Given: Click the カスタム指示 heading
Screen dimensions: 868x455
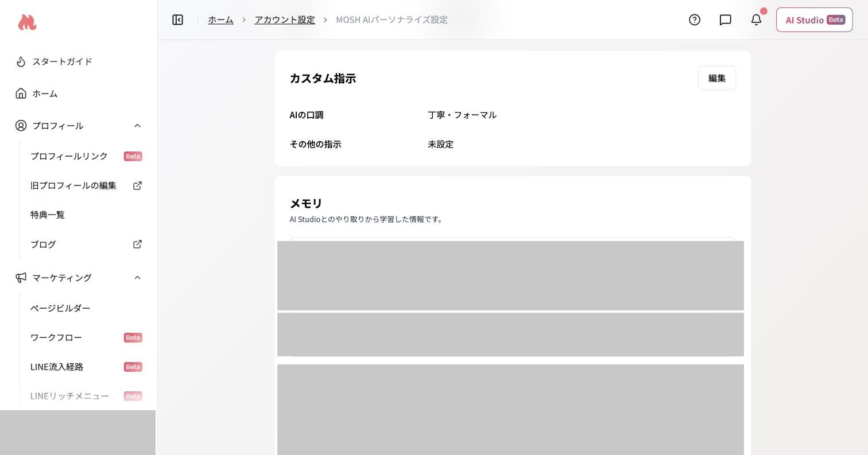Looking at the screenshot, I should [x=323, y=78].
